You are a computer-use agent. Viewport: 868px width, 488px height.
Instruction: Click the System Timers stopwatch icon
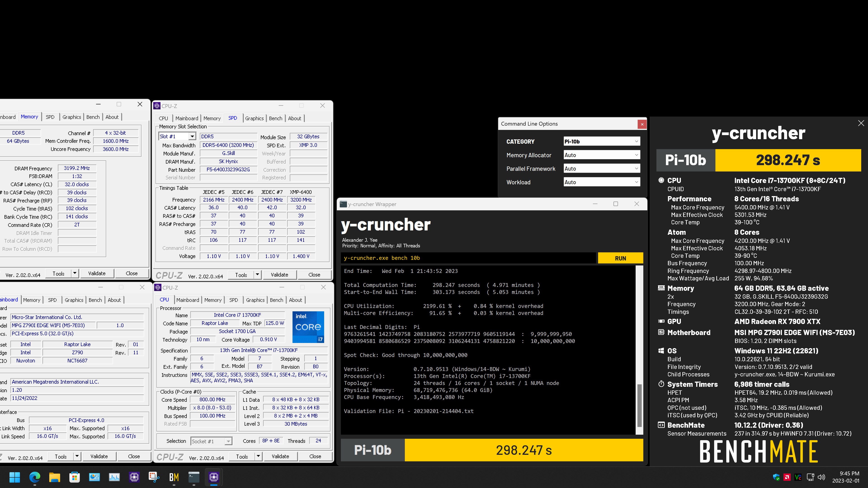tap(661, 384)
